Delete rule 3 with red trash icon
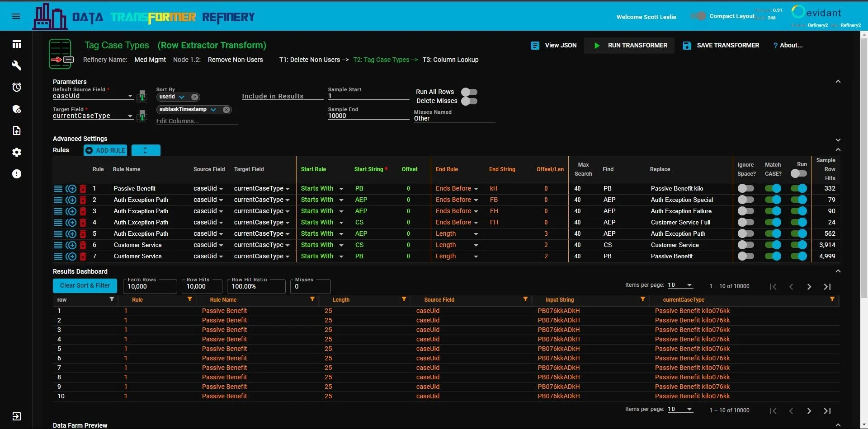 tap(83, 211)
